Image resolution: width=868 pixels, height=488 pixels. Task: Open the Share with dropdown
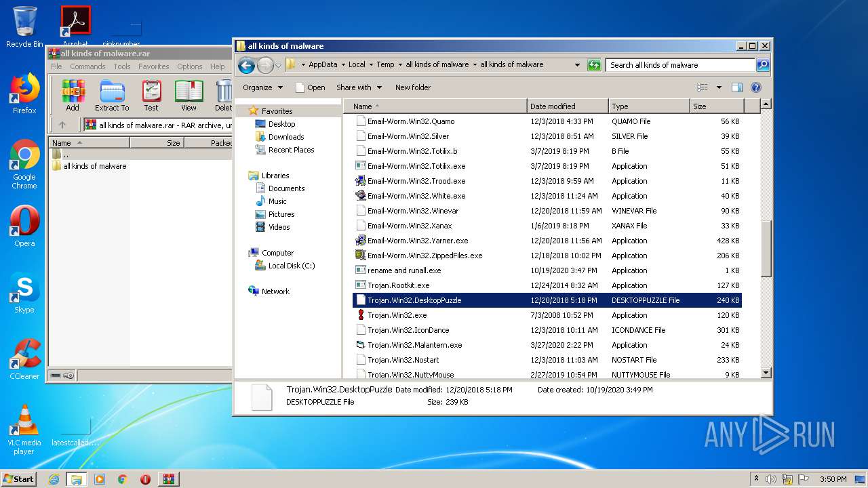(x=359, y=87)
